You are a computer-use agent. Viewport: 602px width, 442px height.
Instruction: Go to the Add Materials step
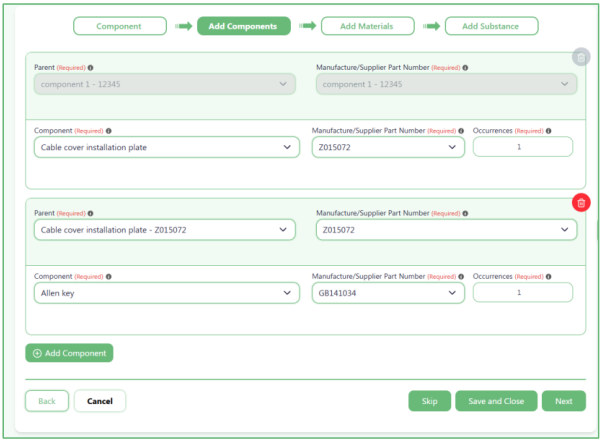click(368, 26)
